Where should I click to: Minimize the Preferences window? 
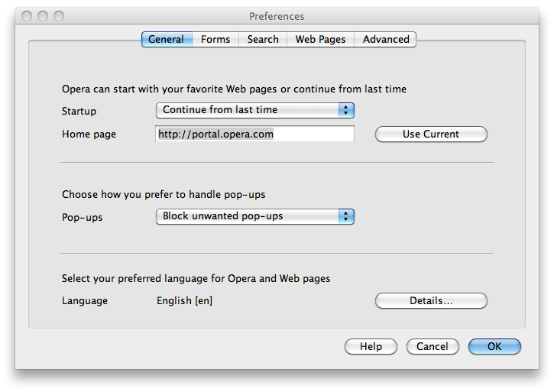tap(43, 16)
